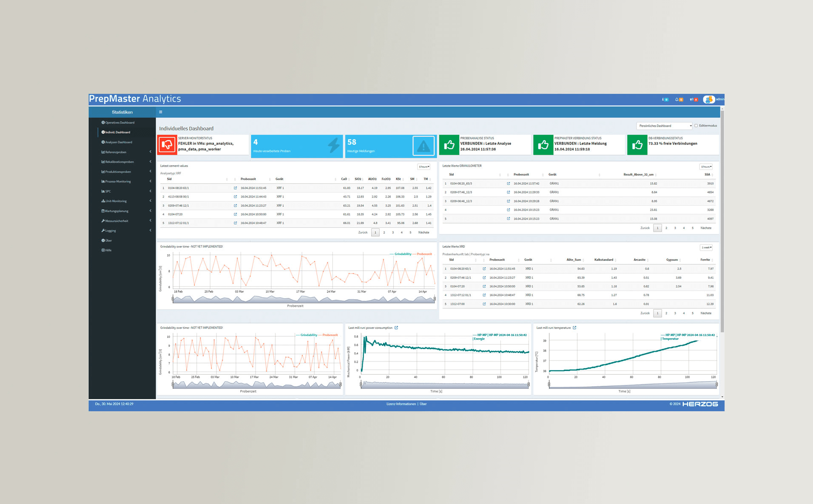Enable the Editiermodus checkbox
The width and height of the screenshot is (813, 504).
click(x=696, y=126)
